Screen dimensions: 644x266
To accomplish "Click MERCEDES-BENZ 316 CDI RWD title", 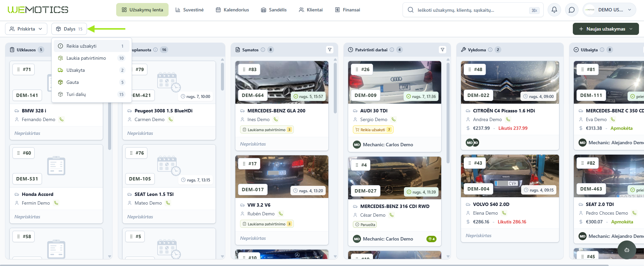I will point(395,206).
